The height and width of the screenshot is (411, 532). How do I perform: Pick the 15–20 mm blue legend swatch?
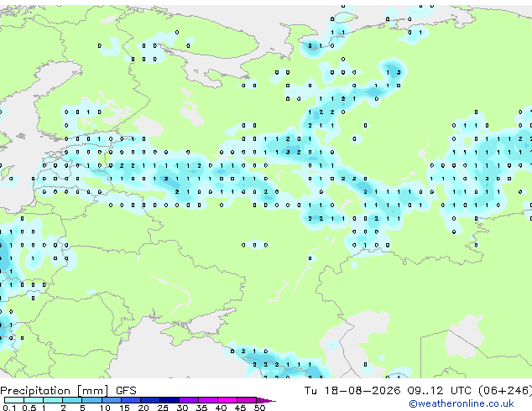[x=131, y=400]
